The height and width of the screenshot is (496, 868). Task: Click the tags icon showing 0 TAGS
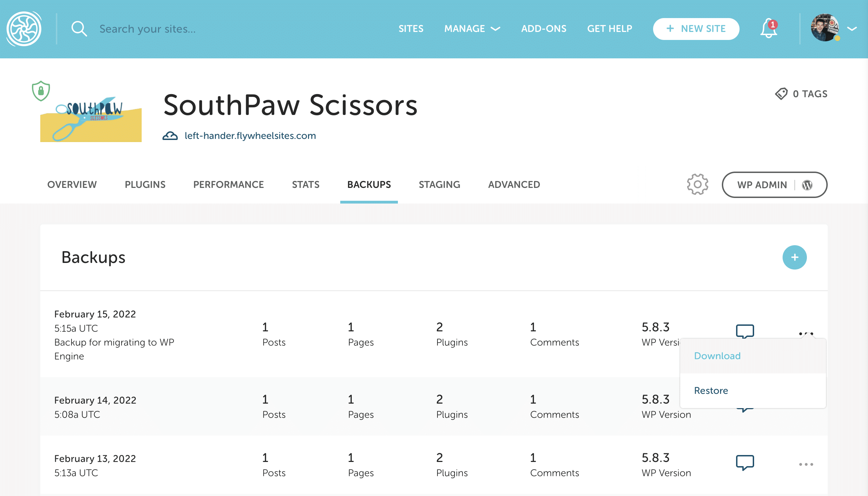click(x=781, y=94)
